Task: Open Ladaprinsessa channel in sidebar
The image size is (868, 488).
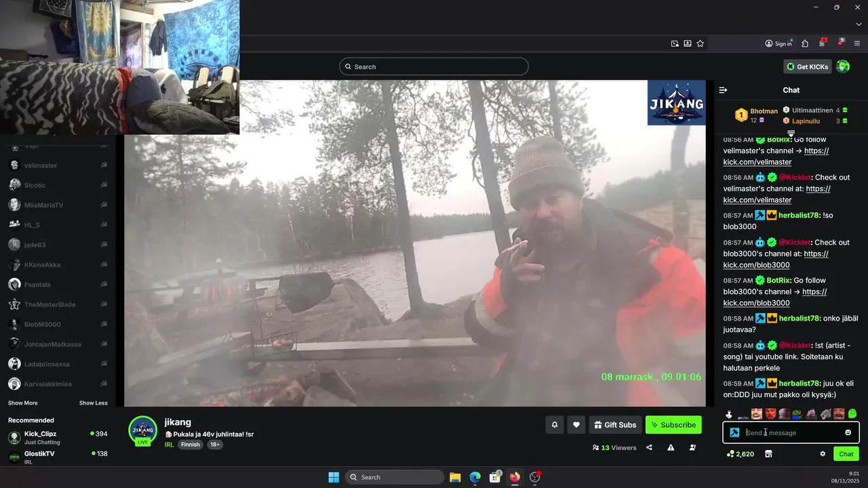Action: 58,364
